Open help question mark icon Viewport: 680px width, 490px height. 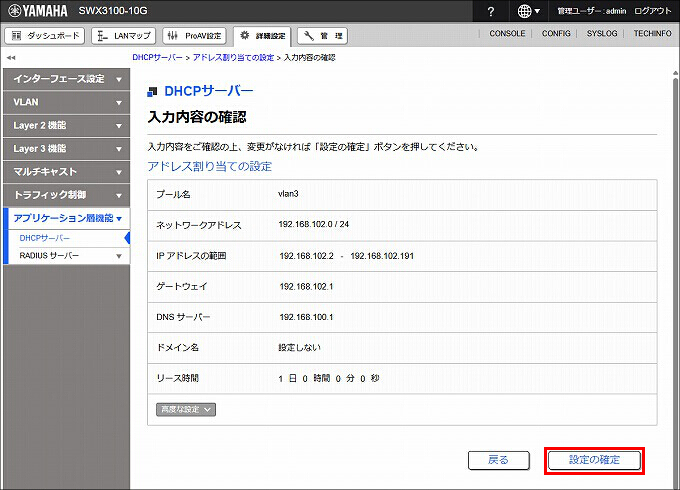click(490, 11)
